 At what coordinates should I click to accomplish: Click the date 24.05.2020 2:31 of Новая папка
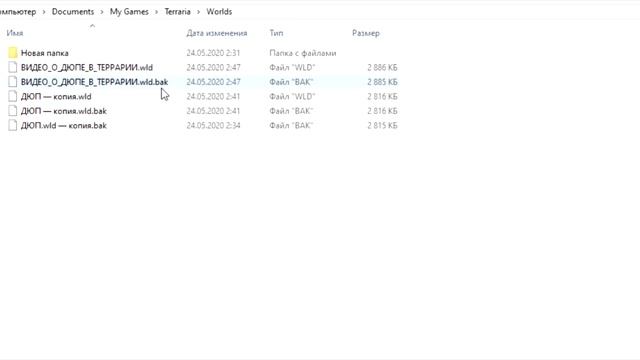pos(213,53)
